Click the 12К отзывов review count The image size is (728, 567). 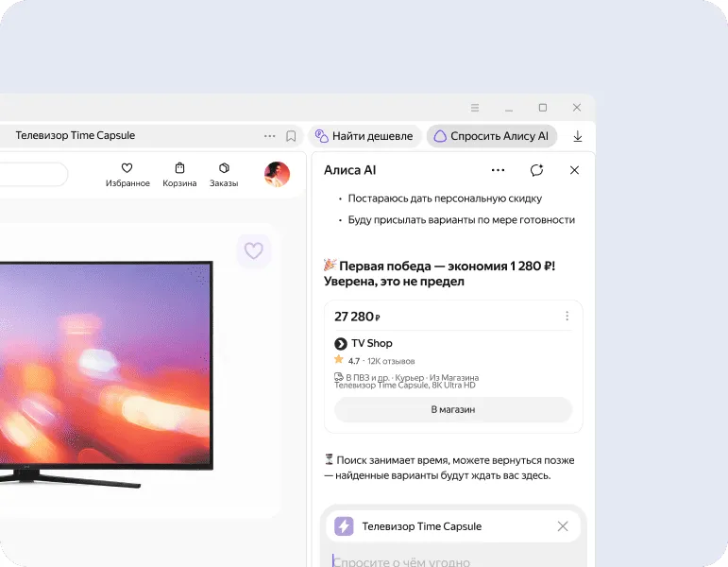(x=391, y=361)
